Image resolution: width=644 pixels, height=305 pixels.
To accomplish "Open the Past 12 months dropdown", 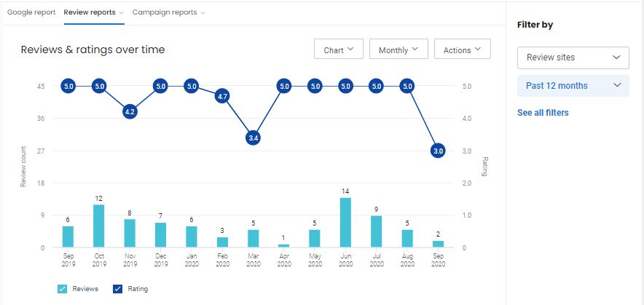I will (573, 86).
